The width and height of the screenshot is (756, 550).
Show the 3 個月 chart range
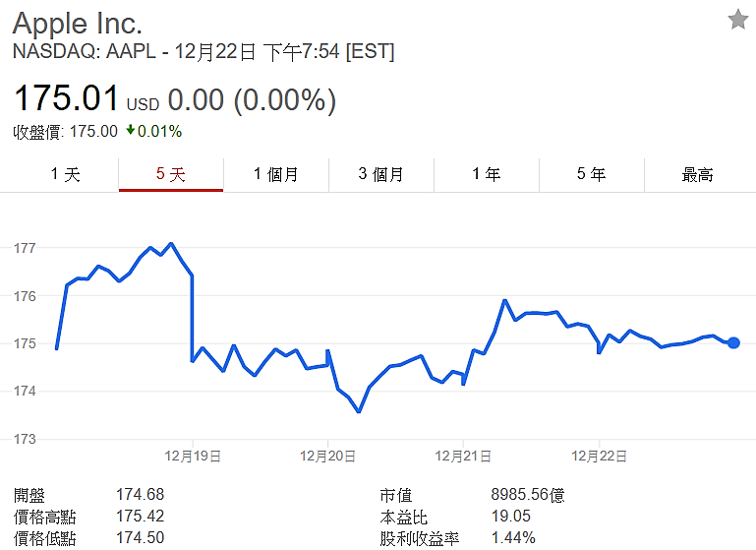coord(381,174)
